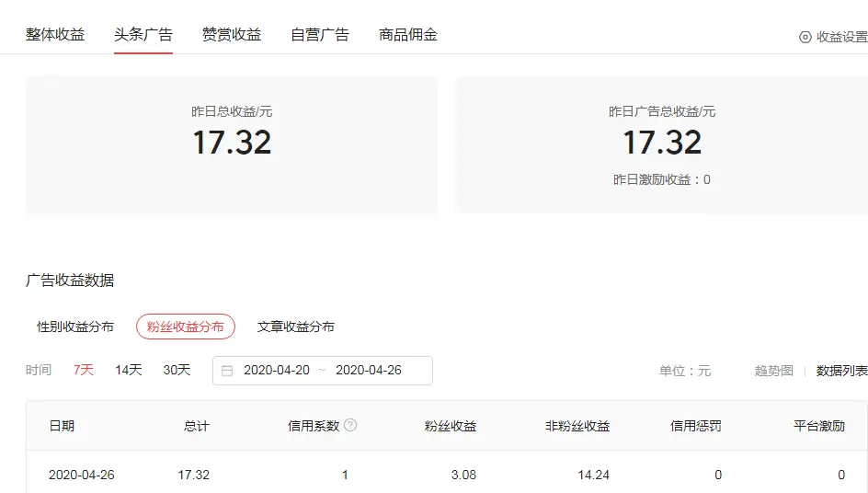This screenshot has height=493, width=868.
Task: Open the 整体收益 tab
Action: coord(55,35)
